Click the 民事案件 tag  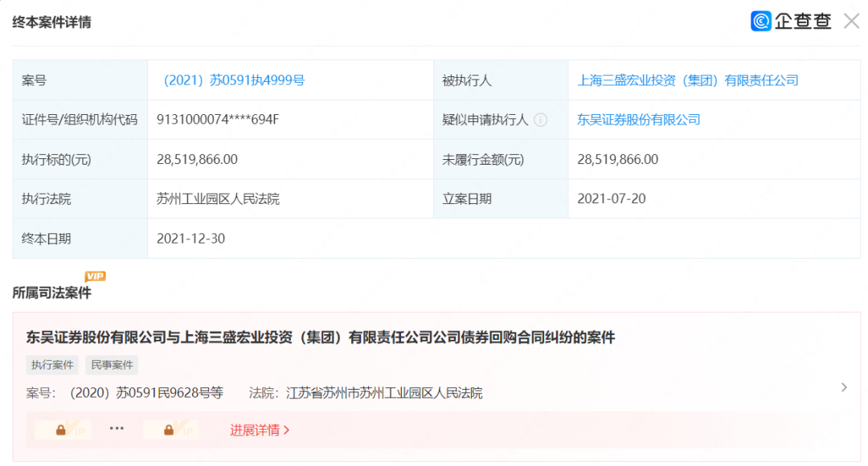point(112,365)
